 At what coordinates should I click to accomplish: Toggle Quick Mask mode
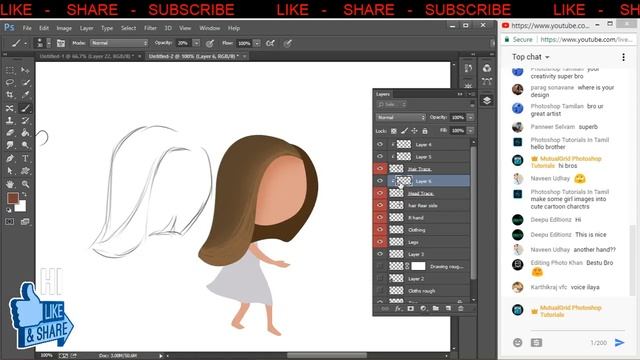(x=10, y=222)
